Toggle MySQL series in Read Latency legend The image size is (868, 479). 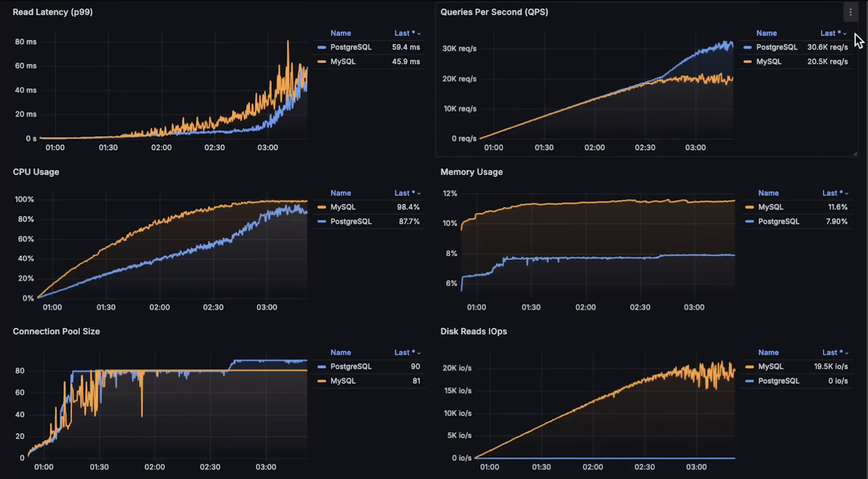click(343, 62)
